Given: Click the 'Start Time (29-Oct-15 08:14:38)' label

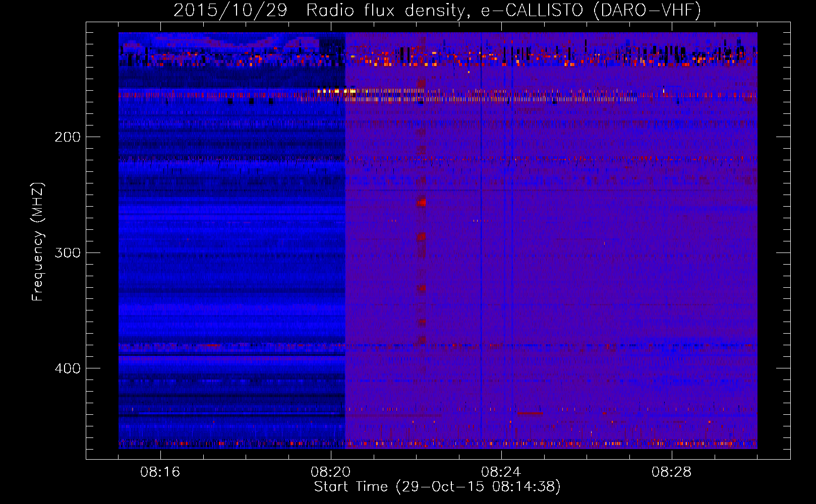Looking at the screenshot, I should click(437, 487).
